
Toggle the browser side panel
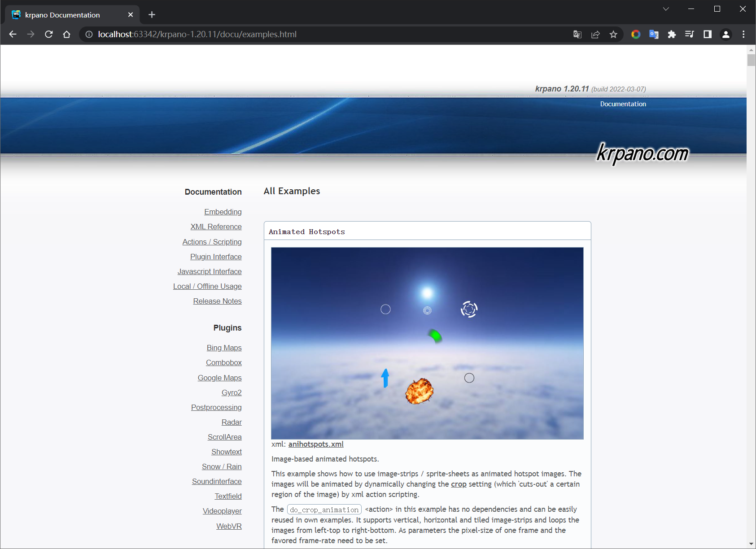coord(708,34)
